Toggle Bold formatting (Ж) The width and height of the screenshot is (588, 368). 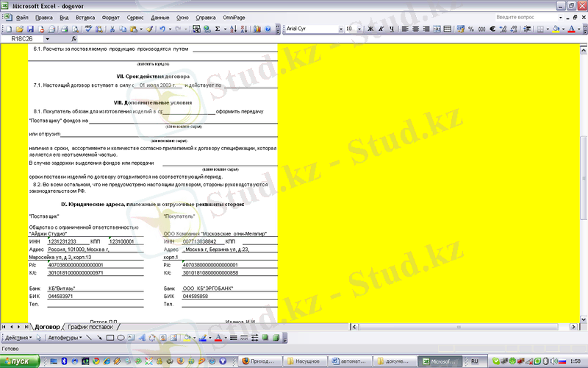(x=370, y=29)
